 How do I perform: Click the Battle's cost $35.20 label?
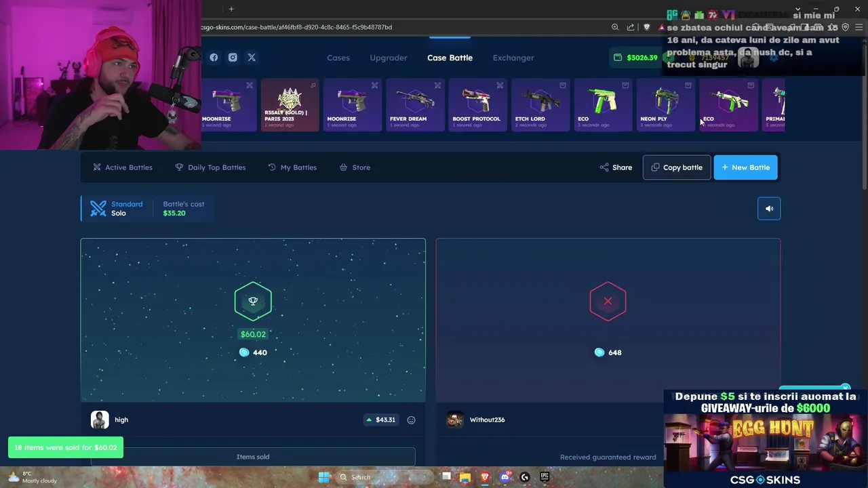pyautogui.click(x=183, y=208)
